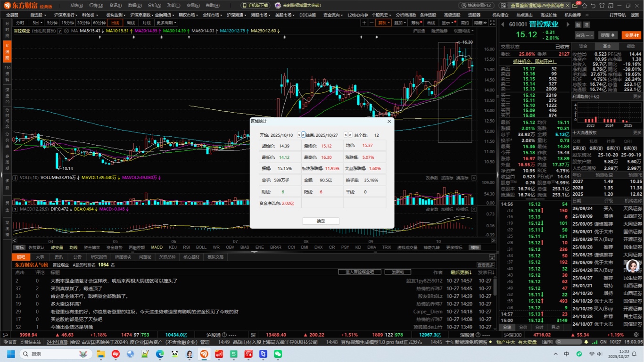Expand the 沪深京排行 dropdown
This screenshot has width=644, height=362.
click(x=66, y=15)
